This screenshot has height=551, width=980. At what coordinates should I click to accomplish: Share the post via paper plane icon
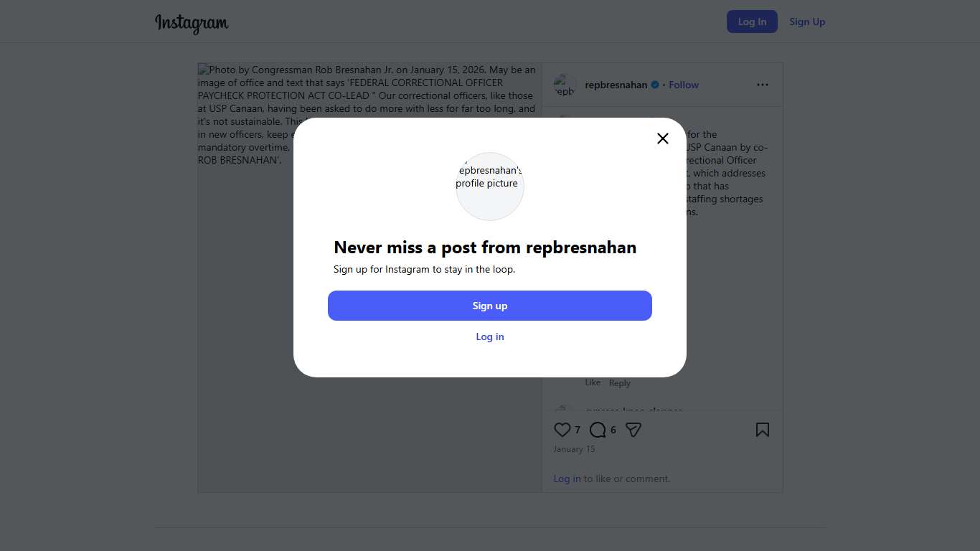[633, 430]
